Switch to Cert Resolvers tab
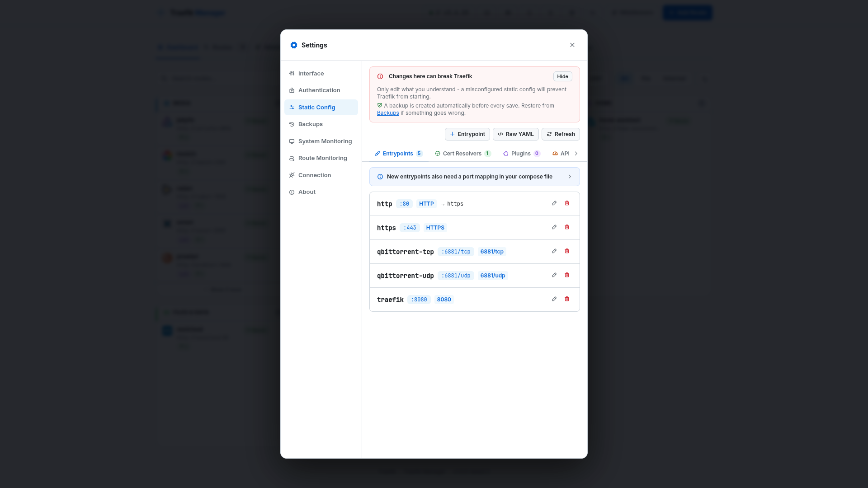The width and height of the screenshot is (868, 488). click(463, 154)
